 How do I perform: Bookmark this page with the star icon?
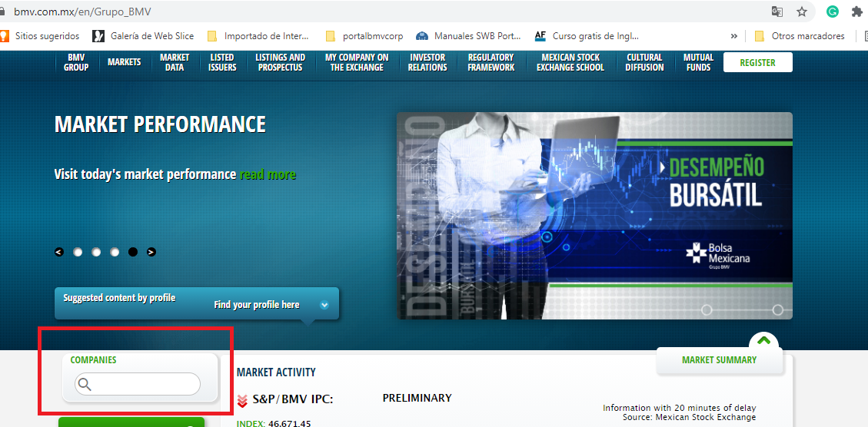802,12
